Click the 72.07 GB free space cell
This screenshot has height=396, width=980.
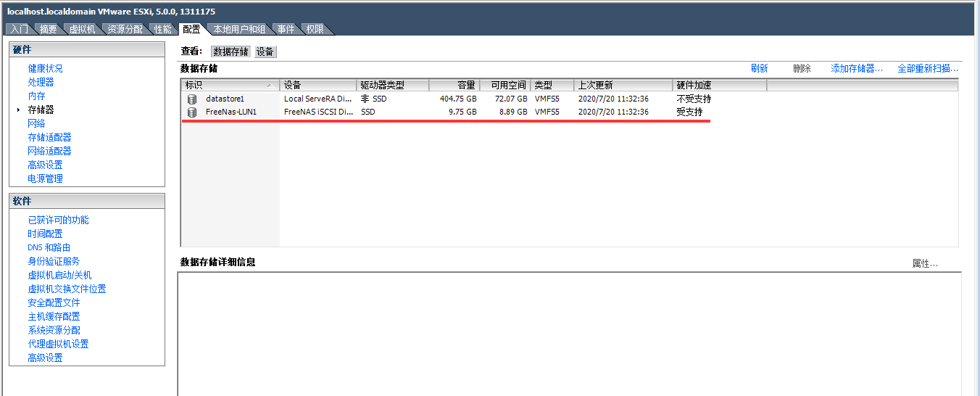511,99
